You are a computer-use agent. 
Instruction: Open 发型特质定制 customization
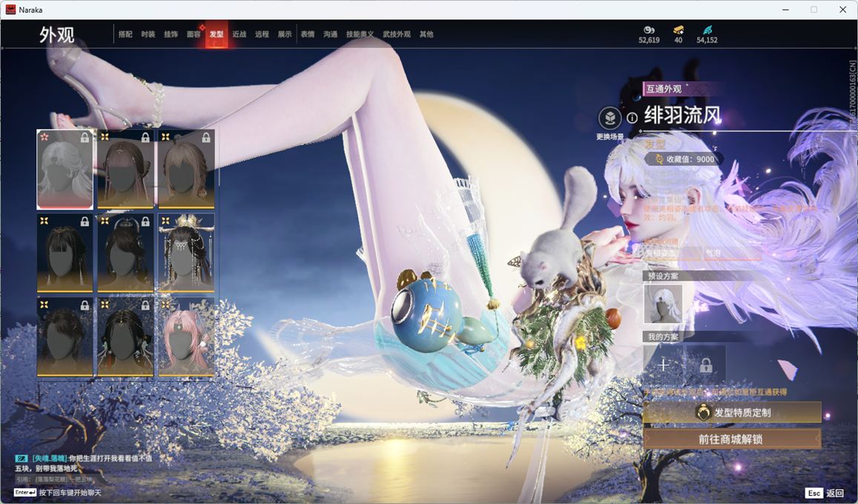[x=732, y=412]
